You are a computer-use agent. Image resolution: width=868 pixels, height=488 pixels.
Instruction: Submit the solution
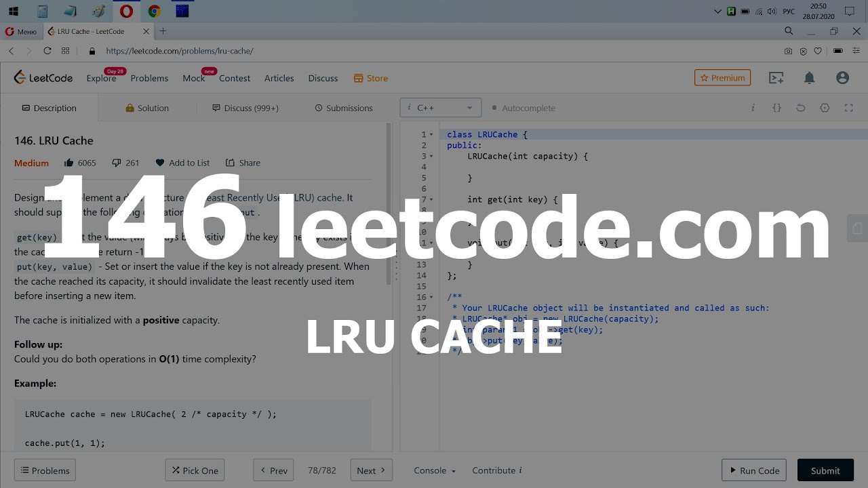825,470
